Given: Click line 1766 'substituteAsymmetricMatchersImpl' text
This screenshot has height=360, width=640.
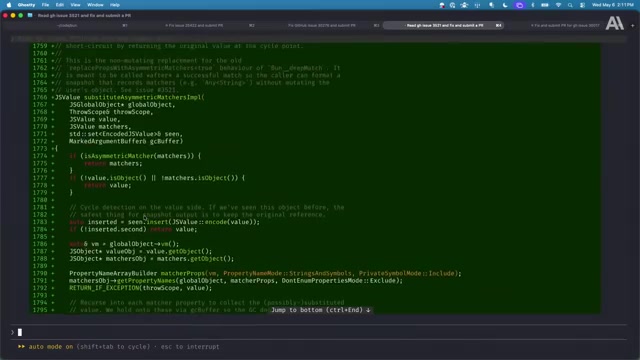Looking at the screenshot, I should pos(144,97).
